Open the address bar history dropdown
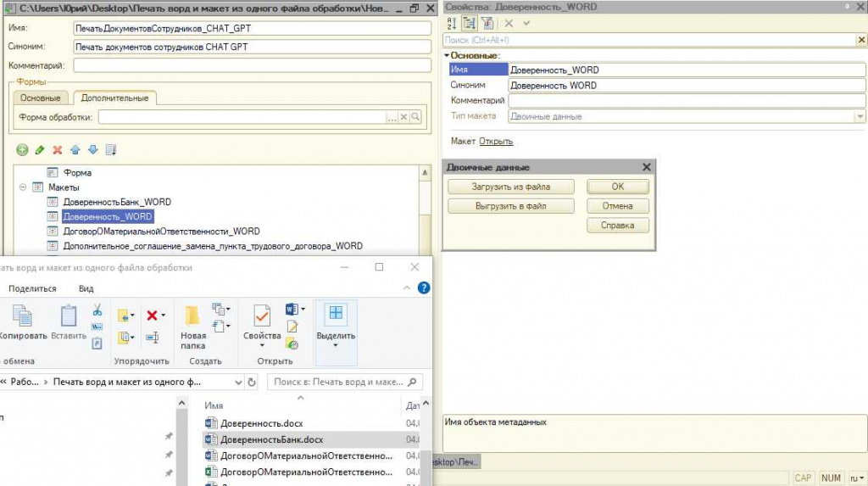The height and width of the screenshot is (486, 868). (238, 382)
